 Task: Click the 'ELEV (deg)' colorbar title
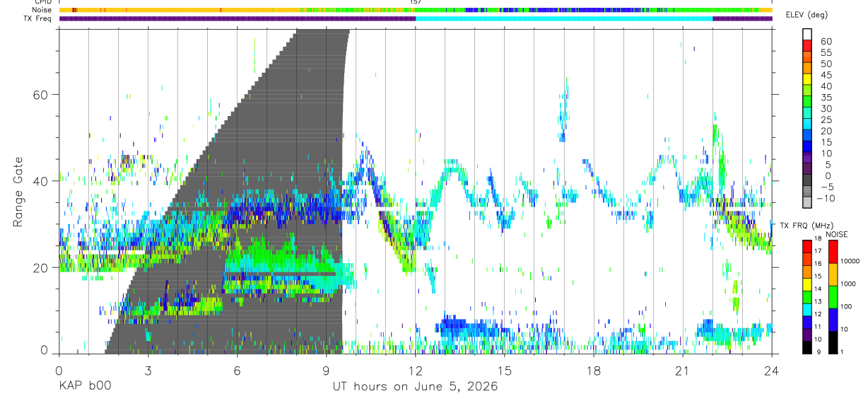pyautogui.click(x=807, y=15)
